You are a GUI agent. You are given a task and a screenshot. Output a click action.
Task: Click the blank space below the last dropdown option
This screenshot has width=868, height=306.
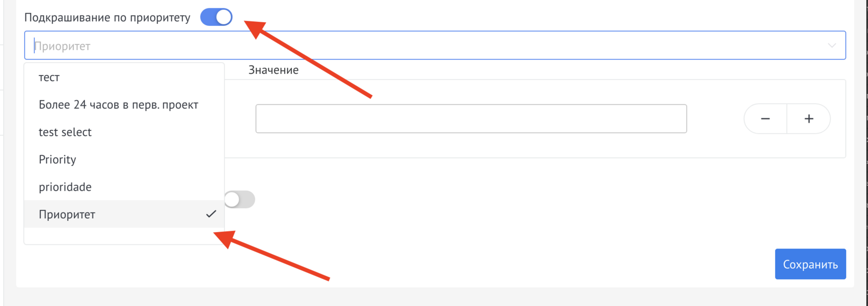click(124, 236)
